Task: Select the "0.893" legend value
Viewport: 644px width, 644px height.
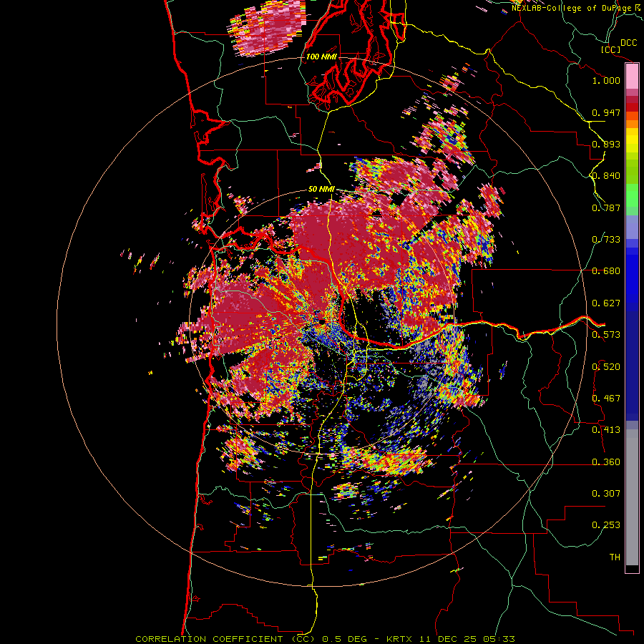Action: click(606, 144)
